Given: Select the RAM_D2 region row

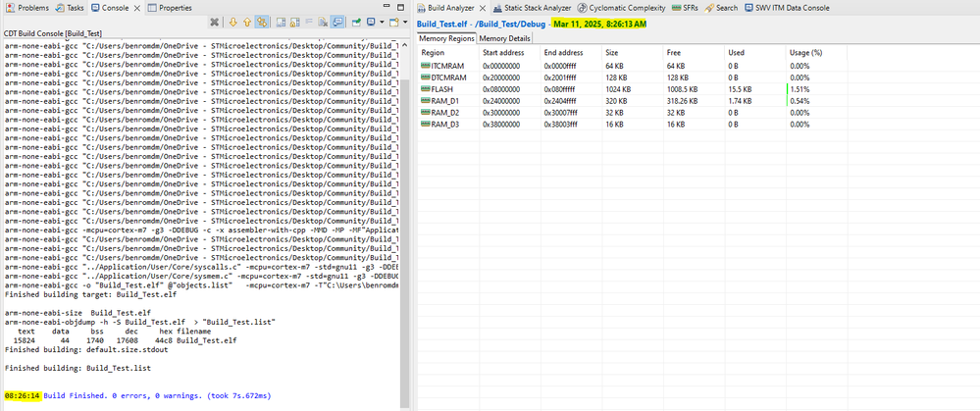Looking at the screenshot, I should point(632,113).
